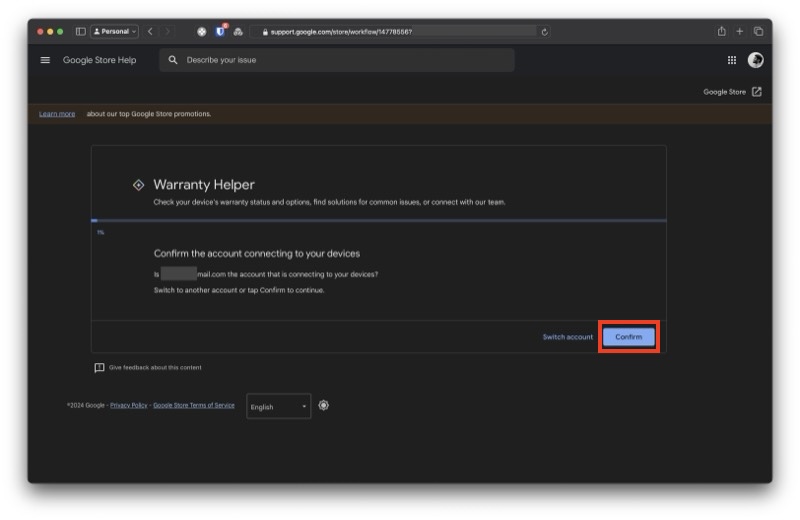This screenshot has height=520, width=800.
Task: Click 'Confirm the account connecting to your devices'
Action: pos(257,254)
